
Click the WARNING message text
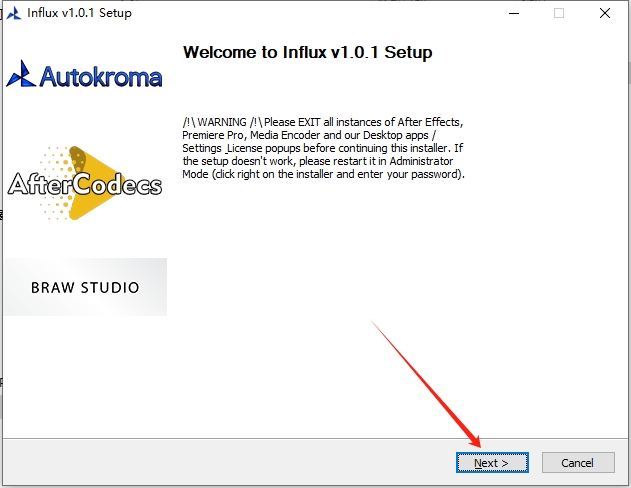[x=324, y=148]
